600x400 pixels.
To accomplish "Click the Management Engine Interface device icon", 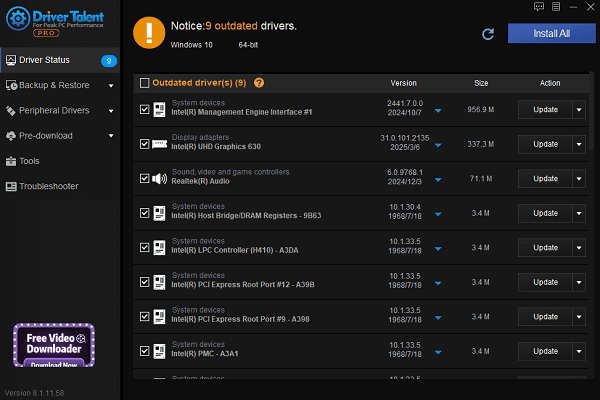I will (160, 109).
